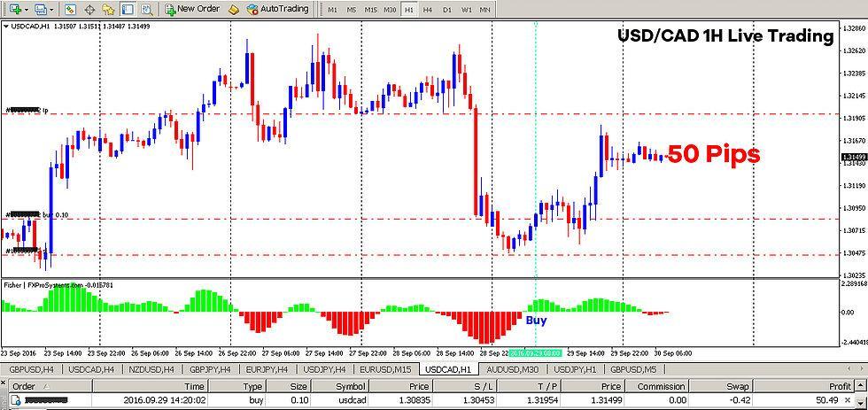This screenshot has height=410, width=868.
Task: Open the Strategy Tester magnifier icon
Action: [x=145, y=9]
